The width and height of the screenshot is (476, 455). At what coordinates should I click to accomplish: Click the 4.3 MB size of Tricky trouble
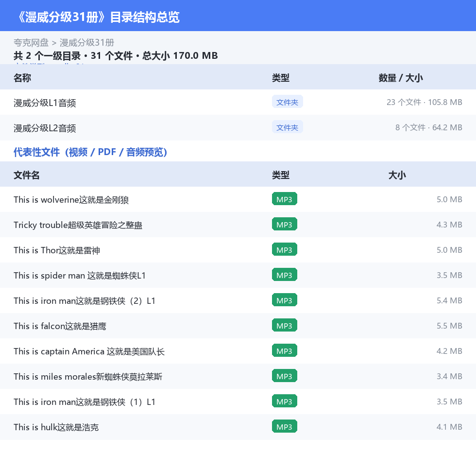449,225
